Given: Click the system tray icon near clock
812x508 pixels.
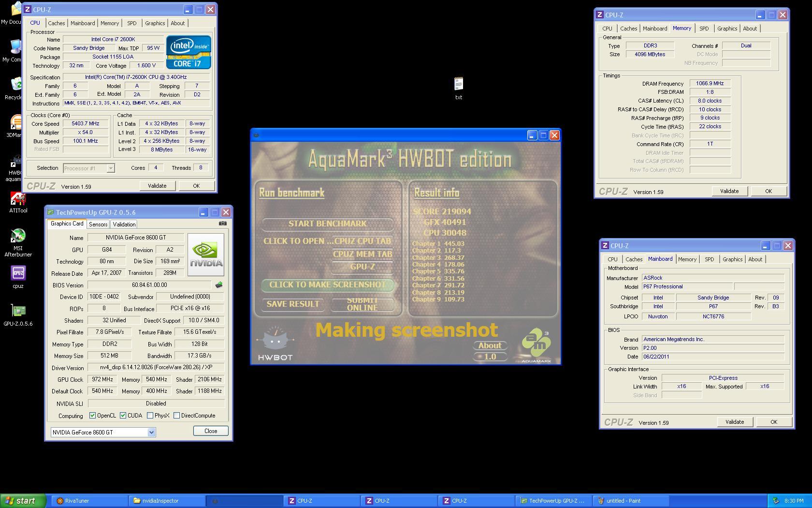Looking at the screenshot, I should coord(776,501).
